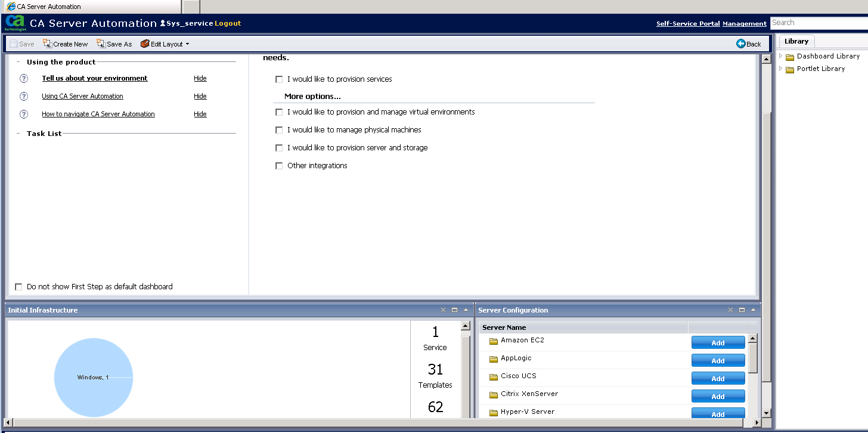This screenshot has width=868, height=433.
Task: Select the Library tab
Action: point(796,41)
